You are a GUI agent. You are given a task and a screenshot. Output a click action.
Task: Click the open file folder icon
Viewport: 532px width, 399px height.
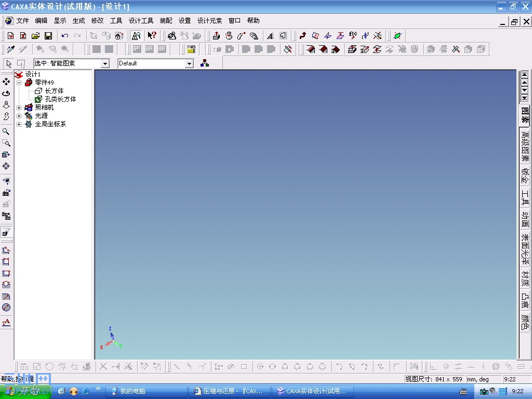[x=36, y=36]
